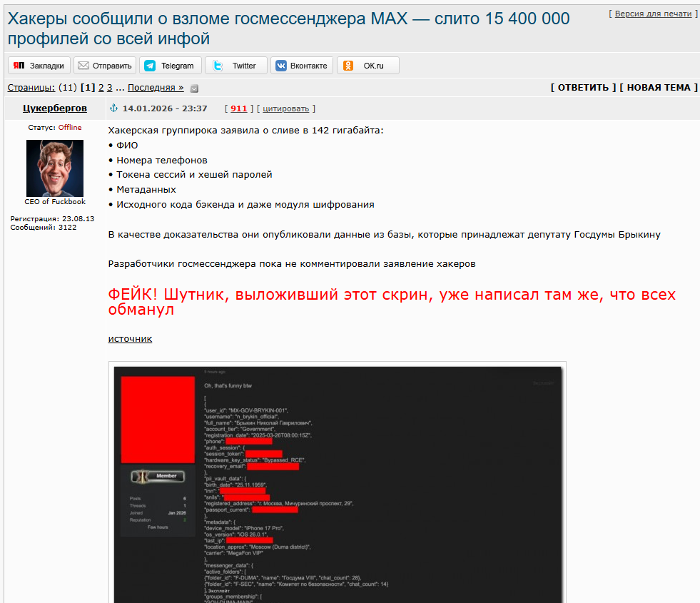Viewport: 700px width, 603px height.
Task: Click the VK logo icon
Action: (x=281, y=66)
